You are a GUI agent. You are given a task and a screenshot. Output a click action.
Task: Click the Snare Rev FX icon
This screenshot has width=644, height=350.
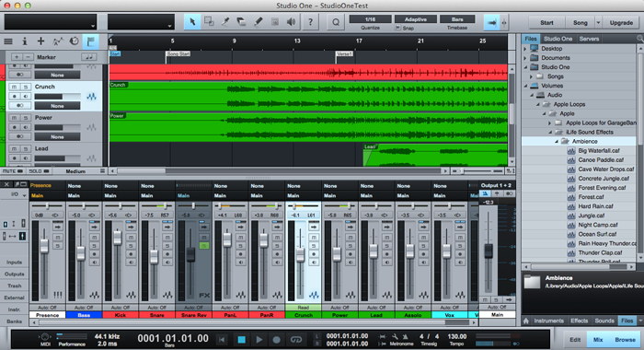[x=204, y=295]
